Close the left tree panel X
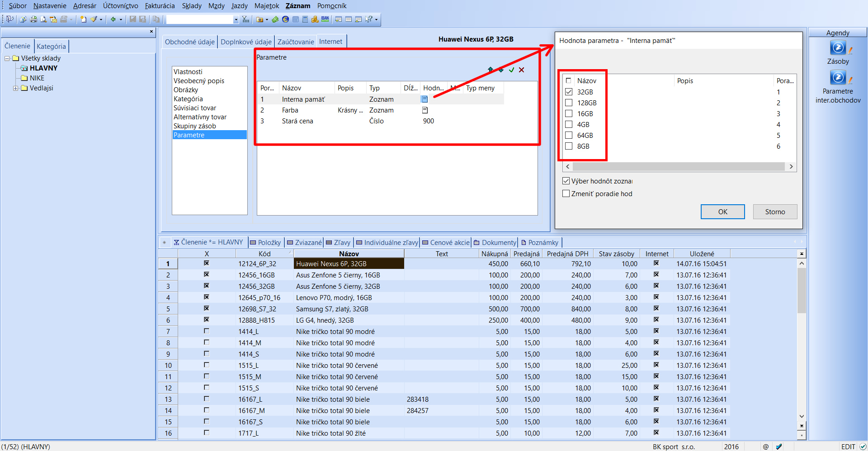The height and width of the screenshot is (451, 868). pos(151,32)
